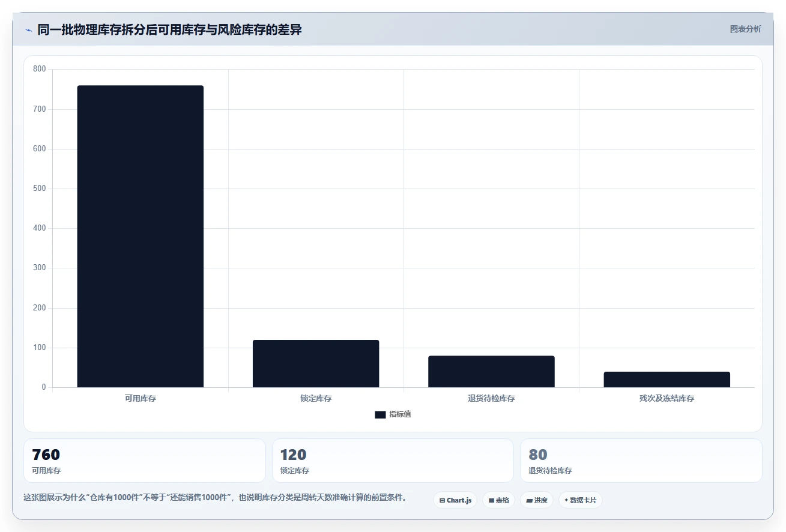Click the 残次及冻结库存 x-axis label
Viewport: 786px width, 532px height.
667,398
